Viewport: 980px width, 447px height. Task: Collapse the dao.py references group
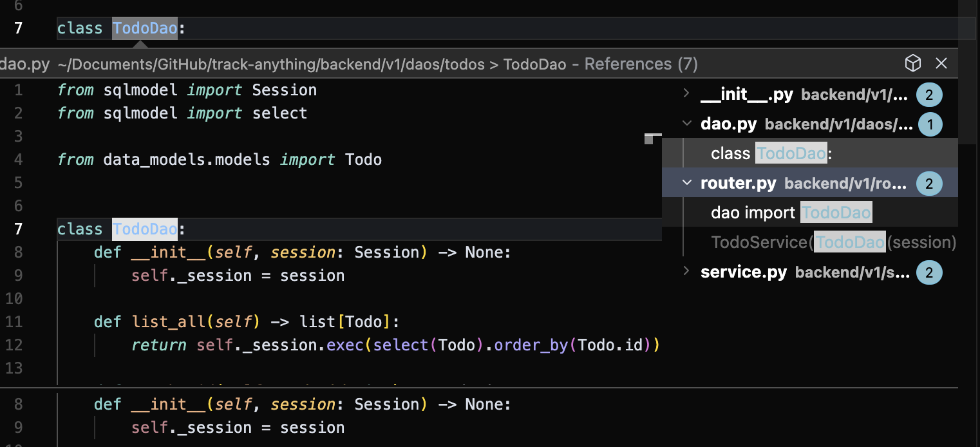687,124
